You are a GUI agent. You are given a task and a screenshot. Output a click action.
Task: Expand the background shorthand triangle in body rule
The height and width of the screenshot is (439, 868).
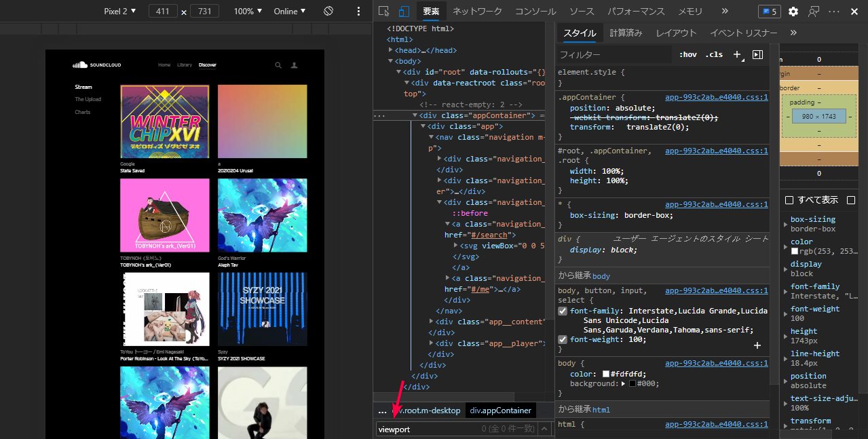click(x=623, y=383)
